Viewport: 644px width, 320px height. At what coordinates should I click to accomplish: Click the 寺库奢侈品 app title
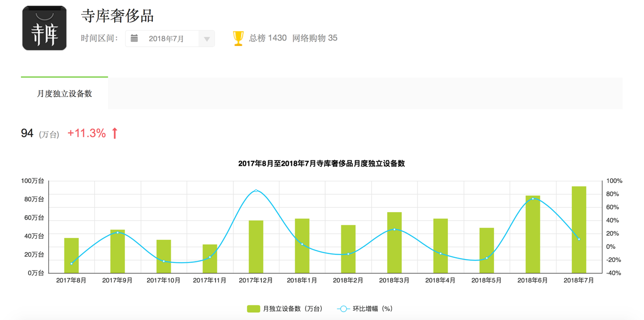117,16
